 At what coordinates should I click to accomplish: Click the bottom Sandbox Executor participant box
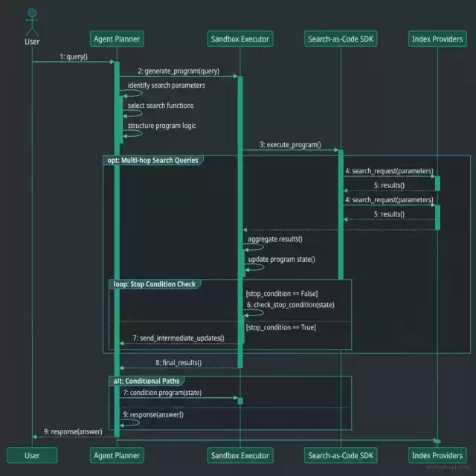(x=240, y=455)
